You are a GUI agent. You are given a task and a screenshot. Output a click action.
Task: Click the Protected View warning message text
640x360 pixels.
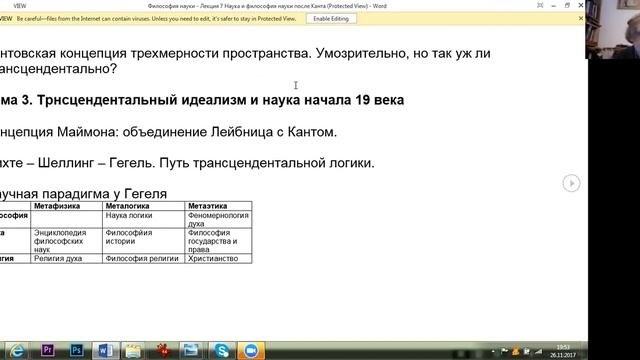[156, 19]
